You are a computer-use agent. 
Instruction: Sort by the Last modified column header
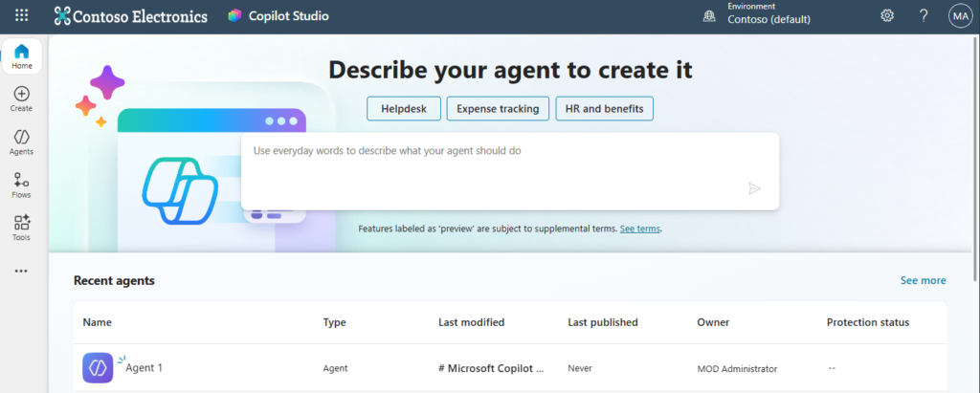tap(471, 322)
